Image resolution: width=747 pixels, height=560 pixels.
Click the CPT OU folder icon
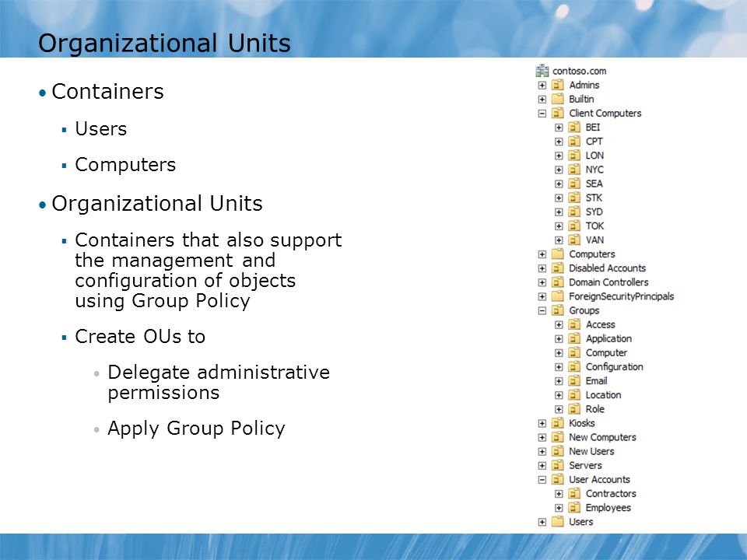[574, 142]
